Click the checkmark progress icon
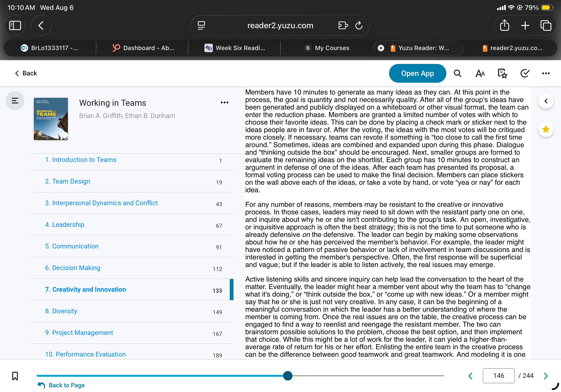Viewport: 561px width, 392px height. tap(525, 73)
